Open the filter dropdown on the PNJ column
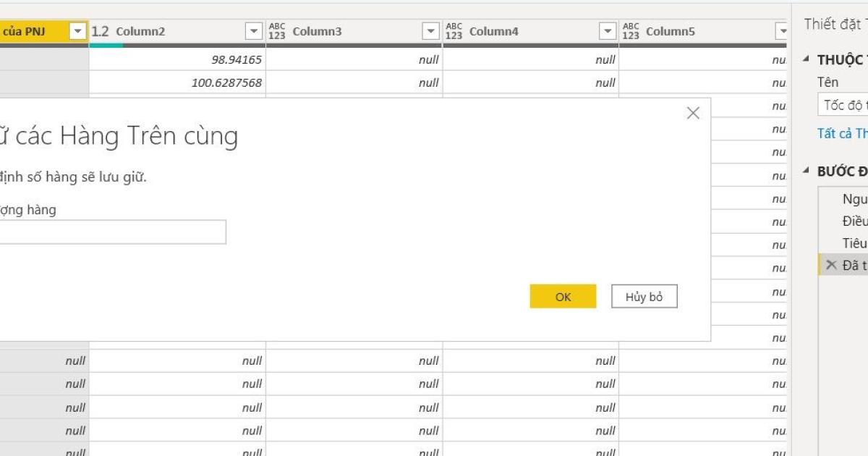This screenshot has height=456, width=868. tap(77, 32)
